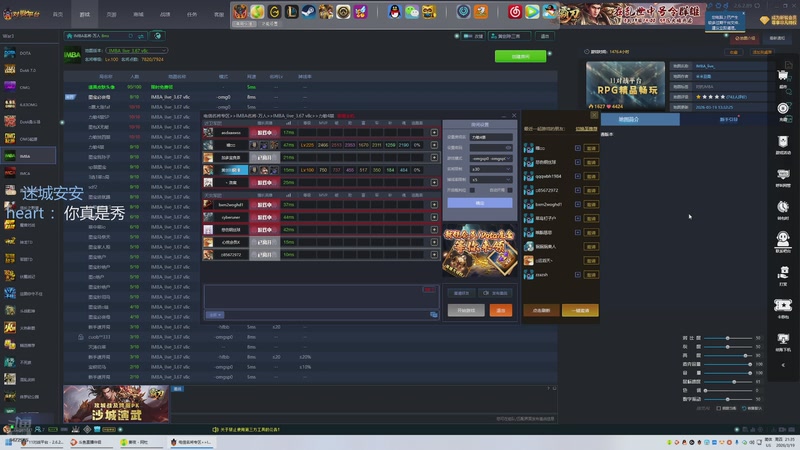Click the chat bubbles icon below message box
Image resolution: width=800 pixels, height=450 pixels.
tap(434, 315)
